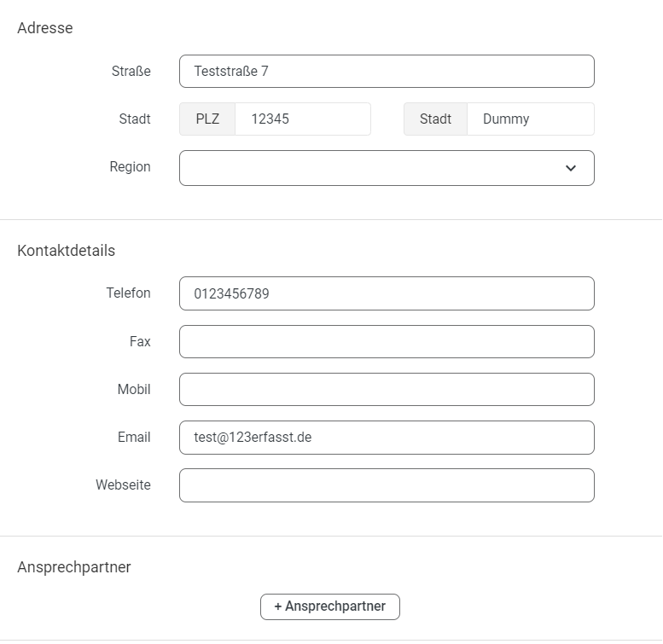Screen dimensions: 663x644
Task: Click the gray Stadt prefix label
Action: tap(435, 119)
